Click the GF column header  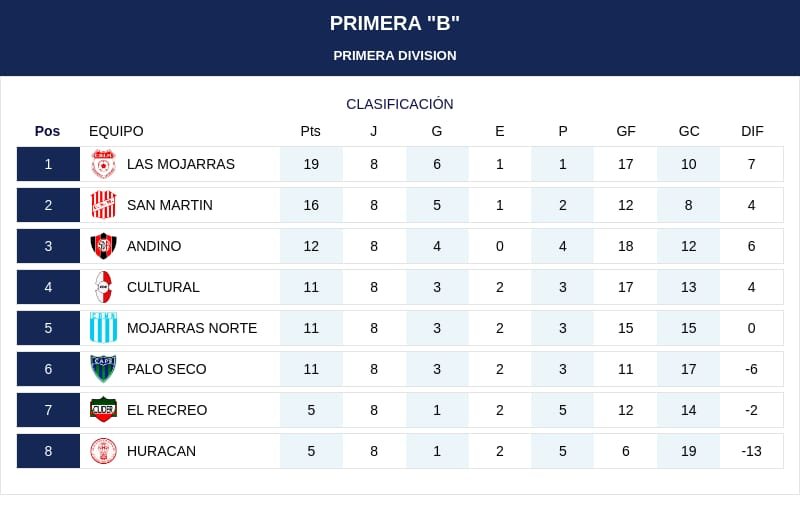tap(626, 131)
